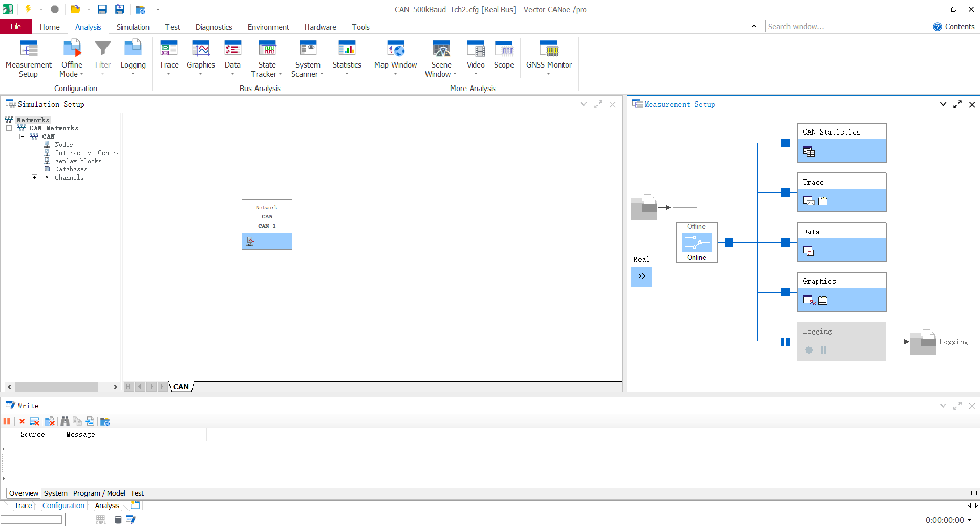980x527 pixels.
Task: Open the Map Window icon
Action: tap(395, 50)
